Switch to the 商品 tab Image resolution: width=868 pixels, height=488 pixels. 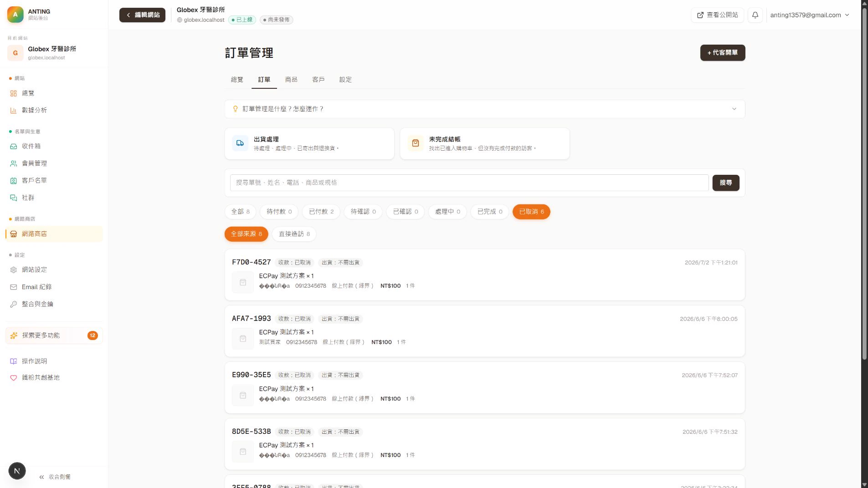click(x=291, y=80)
